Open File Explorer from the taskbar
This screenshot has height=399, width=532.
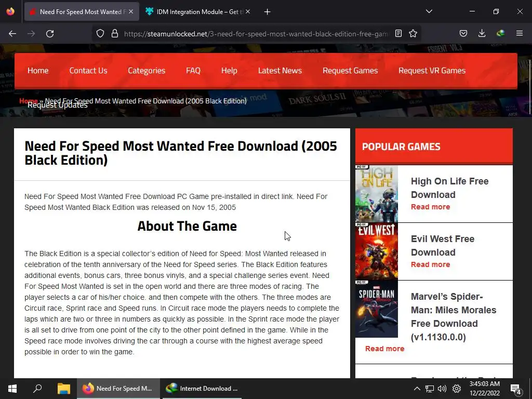63,389
